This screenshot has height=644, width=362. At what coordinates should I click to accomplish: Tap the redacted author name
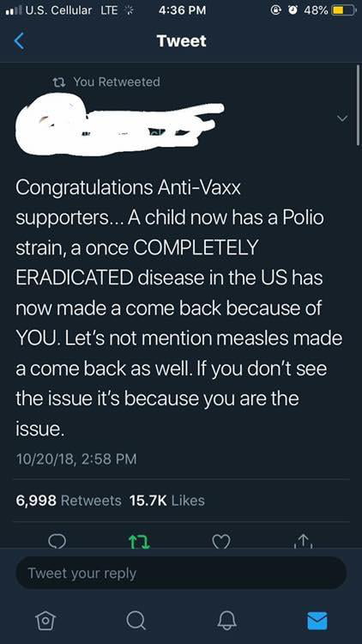(x=119, y=124)
